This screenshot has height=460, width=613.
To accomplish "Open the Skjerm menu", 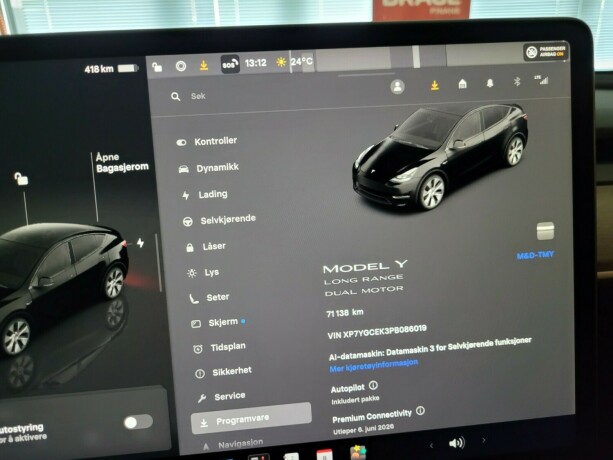I will (x=218, y=323).
